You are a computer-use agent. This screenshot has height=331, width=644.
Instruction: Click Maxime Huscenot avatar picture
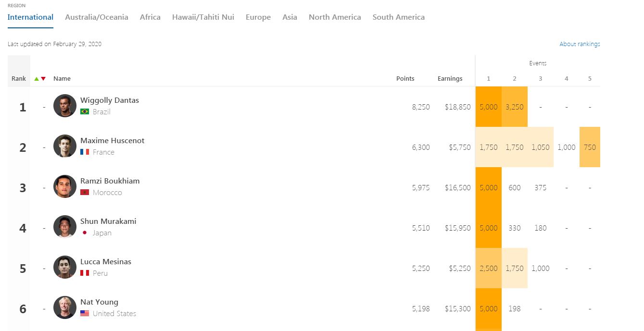pos(64,146)
